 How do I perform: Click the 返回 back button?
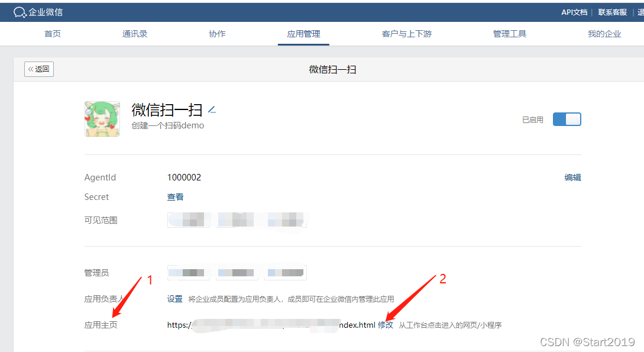[39, 69]
